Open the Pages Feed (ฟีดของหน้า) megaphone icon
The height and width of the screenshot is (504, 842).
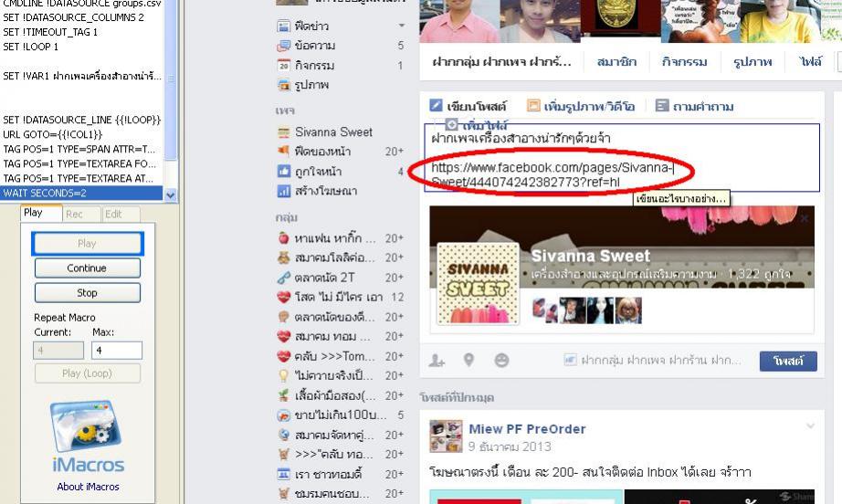point(283,152)
